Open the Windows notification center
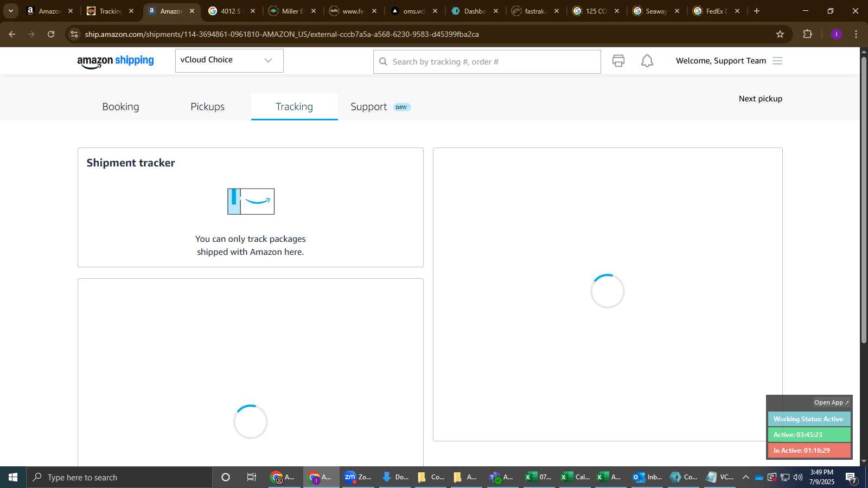This screenshot has height=488, width=868. (851, 477)
